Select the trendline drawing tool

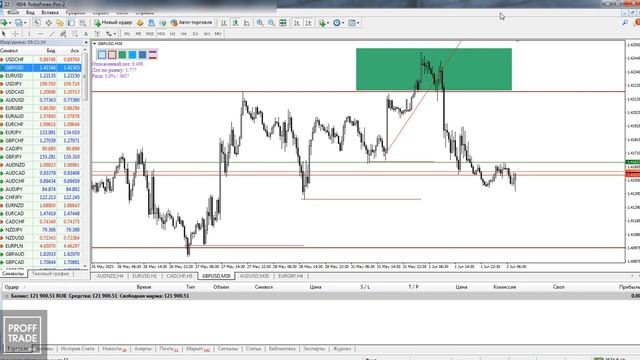point(51,33)
